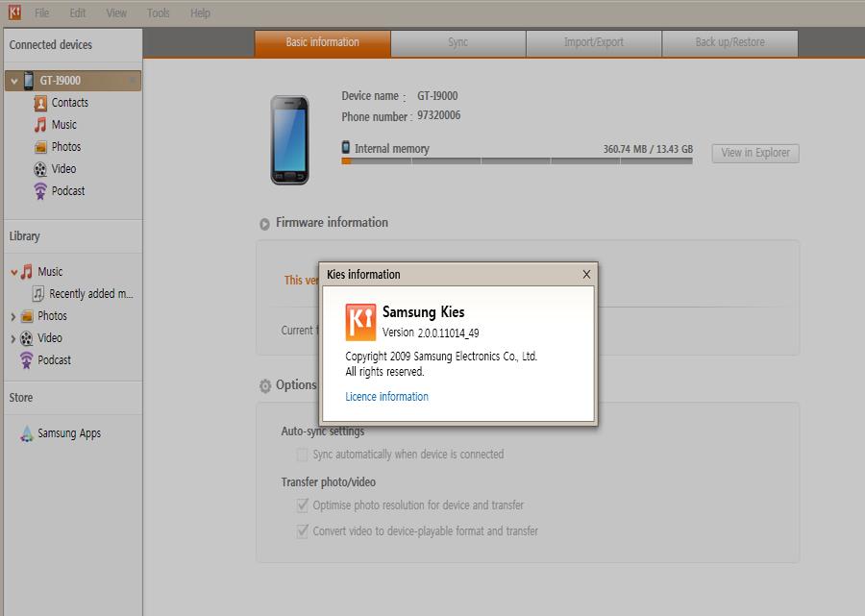Expand the Library Photos tree node
The height and width of the screenshot is (616, 865).
click(13, 316)
